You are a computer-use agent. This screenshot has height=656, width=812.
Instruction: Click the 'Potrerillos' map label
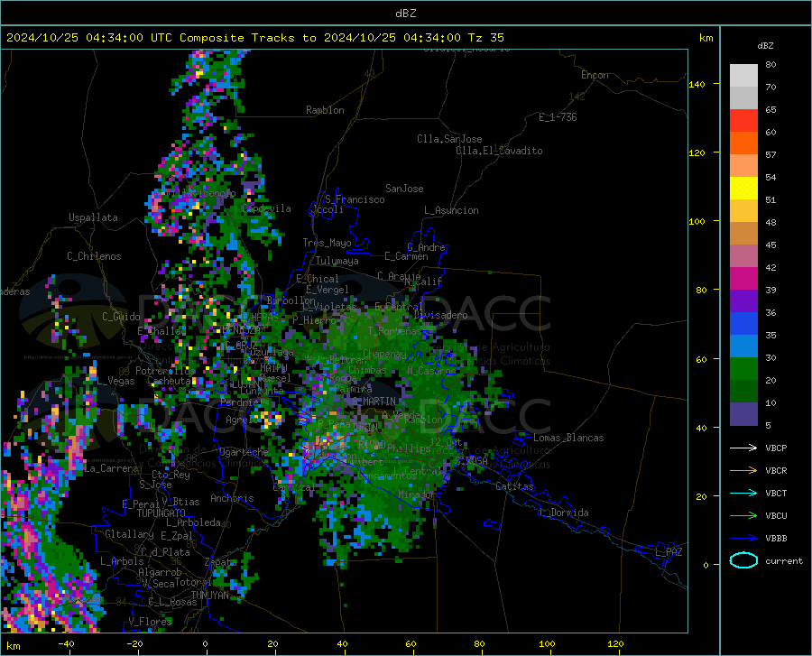(x=165, y=371)
